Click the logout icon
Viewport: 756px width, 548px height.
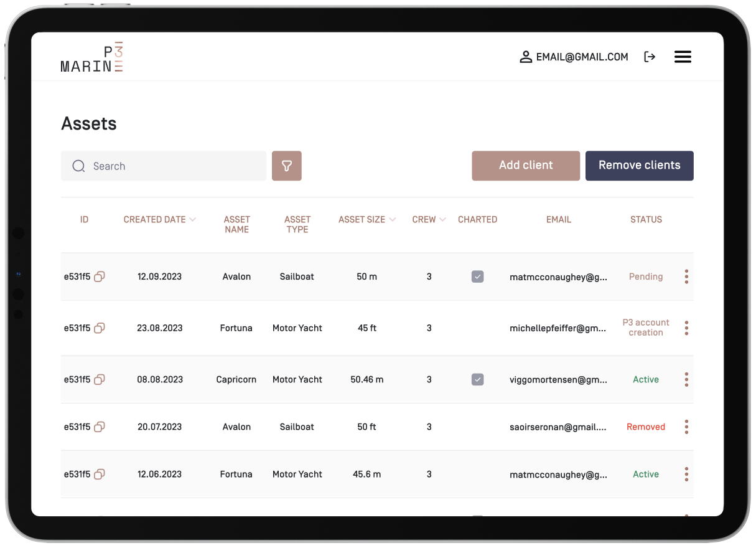point(650,57)
